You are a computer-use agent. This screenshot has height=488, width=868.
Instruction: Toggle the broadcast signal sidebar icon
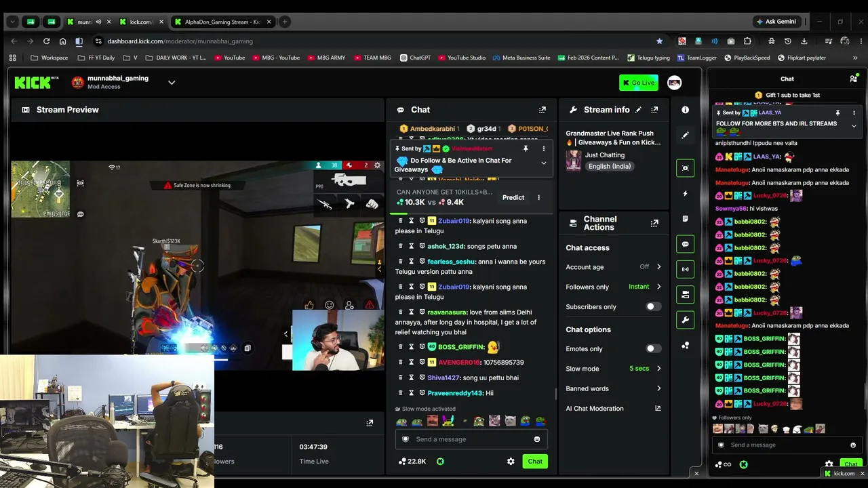685,269
